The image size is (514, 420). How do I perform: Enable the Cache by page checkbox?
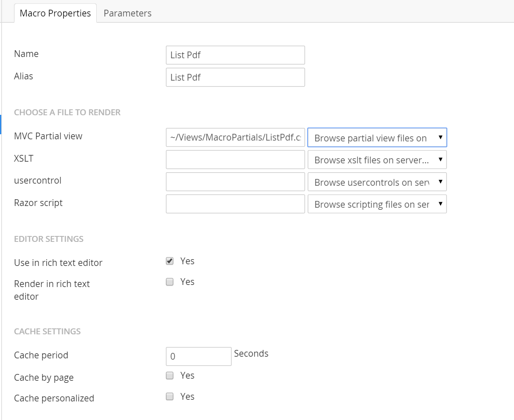pyautogui.click(x=170, y=376)
